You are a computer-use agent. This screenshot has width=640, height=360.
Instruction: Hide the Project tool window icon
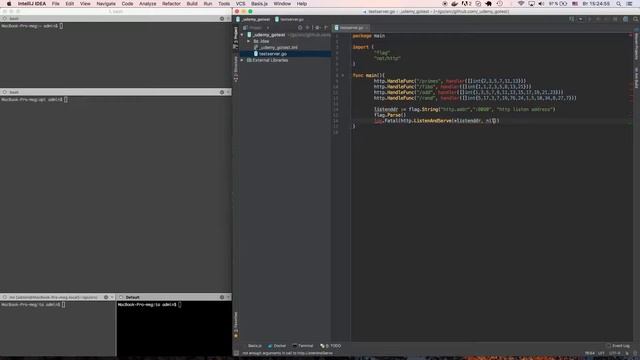[326, 28]
